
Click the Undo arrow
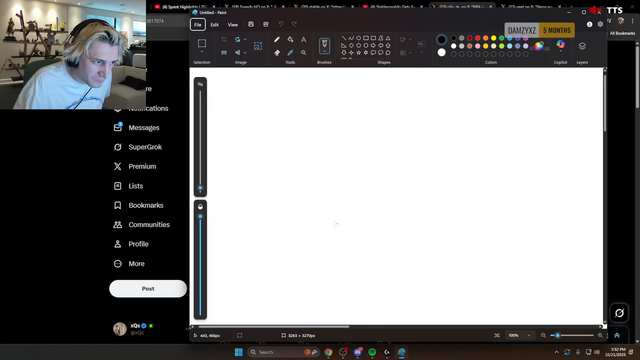point(281,24)
